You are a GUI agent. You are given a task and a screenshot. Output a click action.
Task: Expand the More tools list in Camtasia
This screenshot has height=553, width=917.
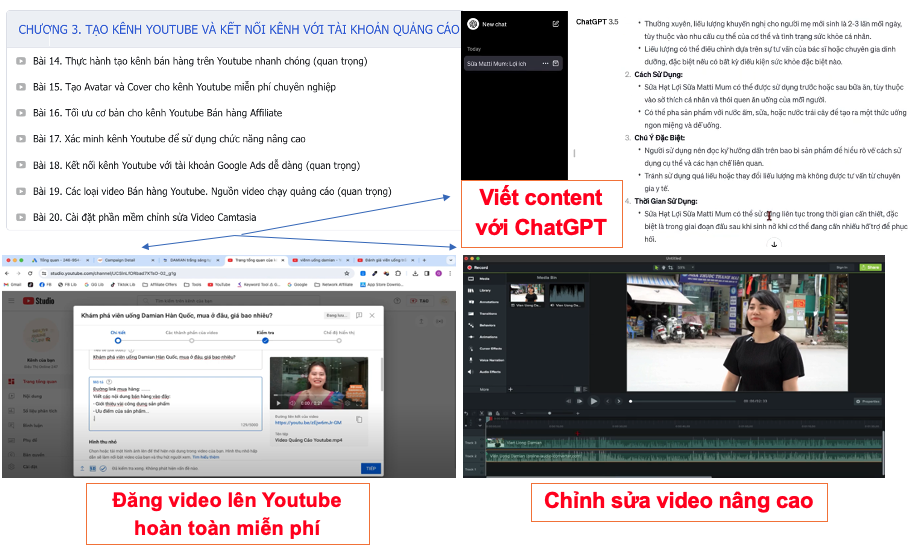484,389
